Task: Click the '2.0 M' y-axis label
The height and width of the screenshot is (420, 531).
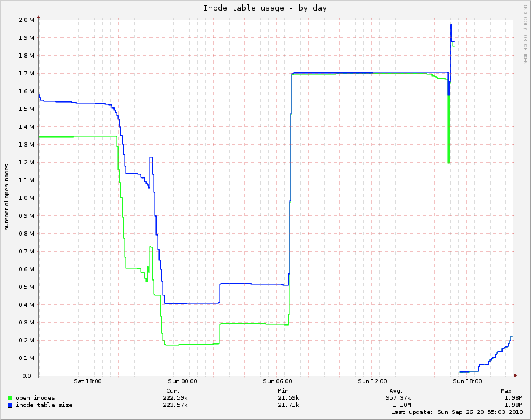Action: pyautogui.click(x=27, y=20)
